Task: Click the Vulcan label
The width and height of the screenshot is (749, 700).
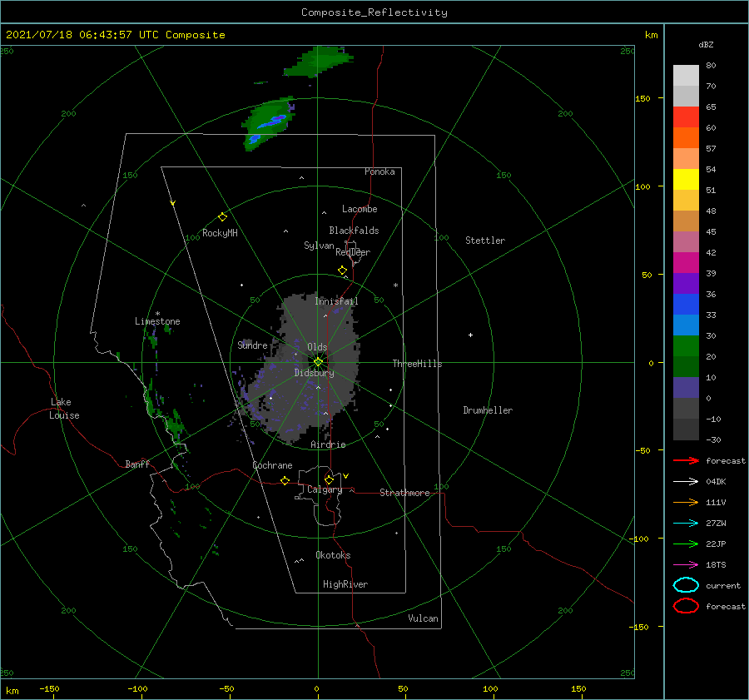Action: 424,618
